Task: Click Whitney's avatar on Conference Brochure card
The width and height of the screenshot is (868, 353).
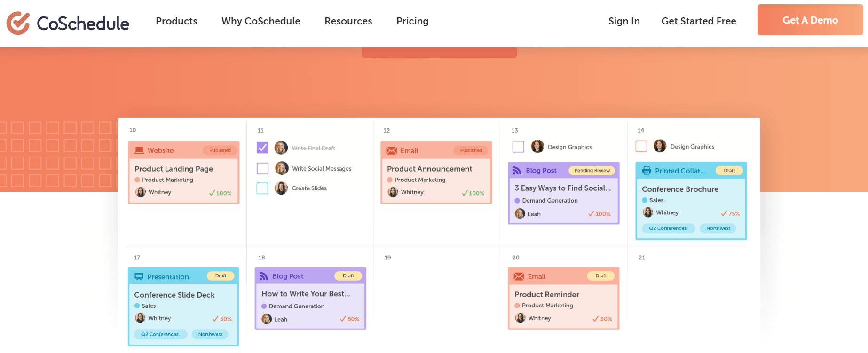Action: [648, 212]
